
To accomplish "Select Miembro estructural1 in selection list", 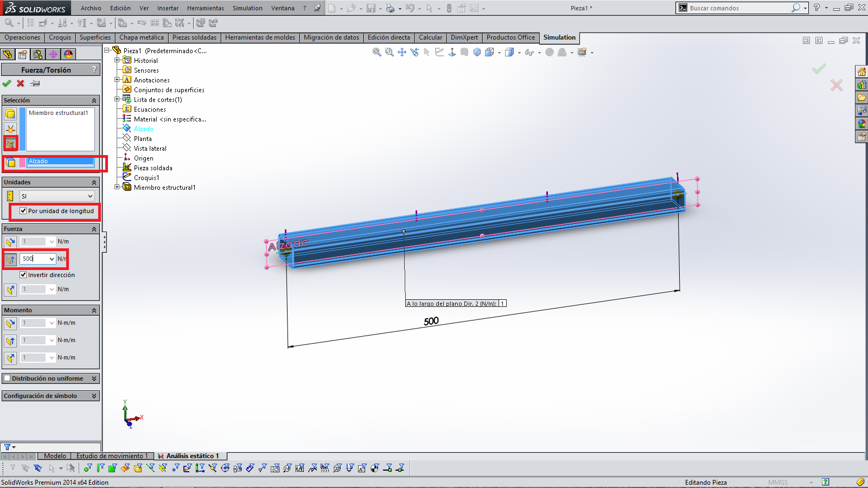I will point(58,113).
